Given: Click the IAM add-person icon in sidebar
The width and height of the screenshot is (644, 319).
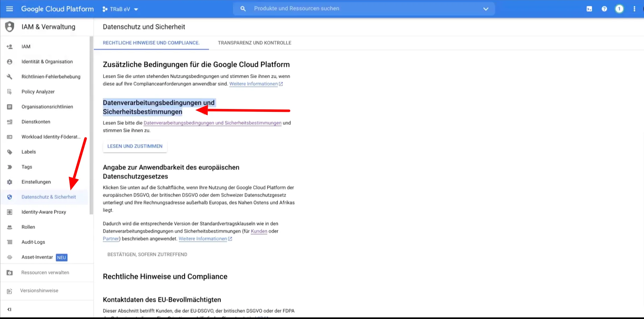Looking at the screenshot, I should coord(9,47).
